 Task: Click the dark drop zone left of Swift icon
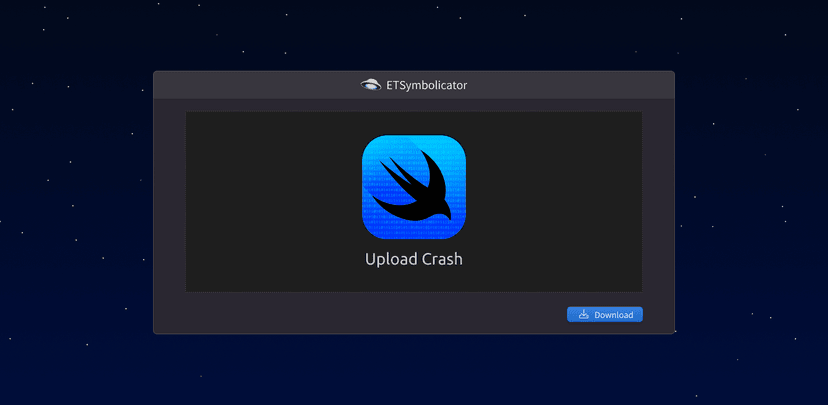pos(272,200)
